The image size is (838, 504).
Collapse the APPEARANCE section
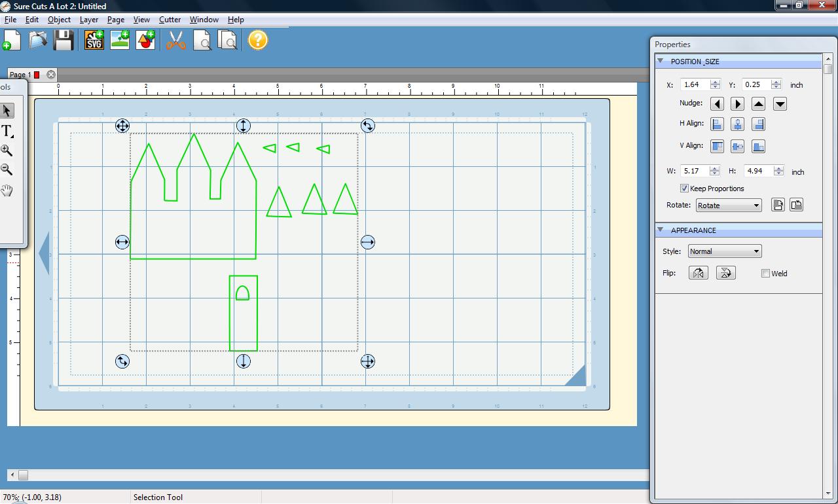tap(661, 230)
